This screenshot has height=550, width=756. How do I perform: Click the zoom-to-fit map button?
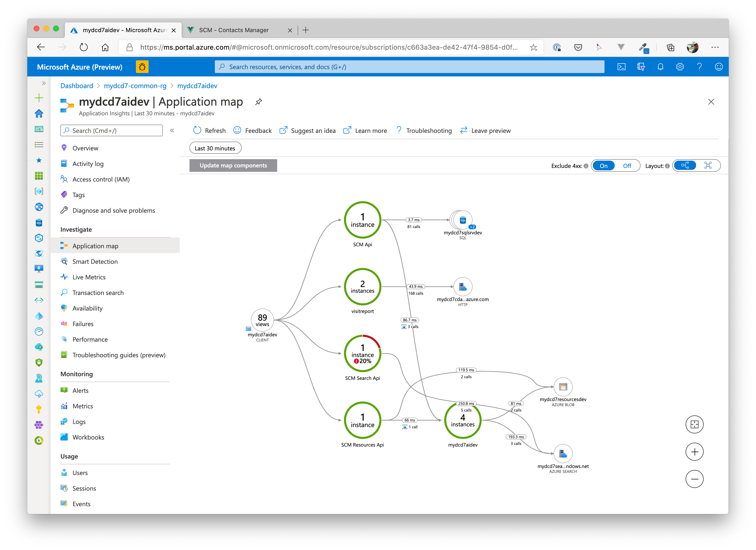point(694,424)
